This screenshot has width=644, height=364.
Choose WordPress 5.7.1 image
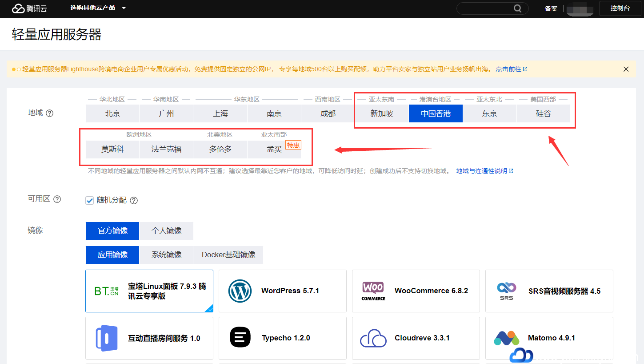click(x=283, y=291)
